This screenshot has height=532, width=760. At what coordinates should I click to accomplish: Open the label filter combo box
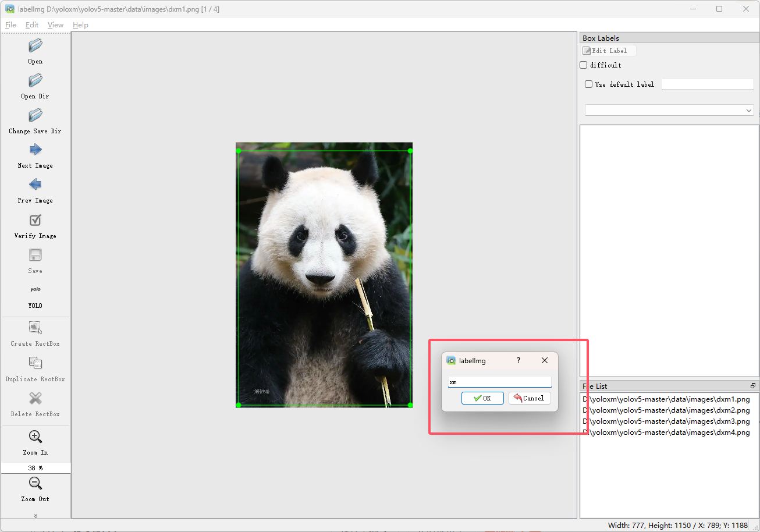[669, 110]
